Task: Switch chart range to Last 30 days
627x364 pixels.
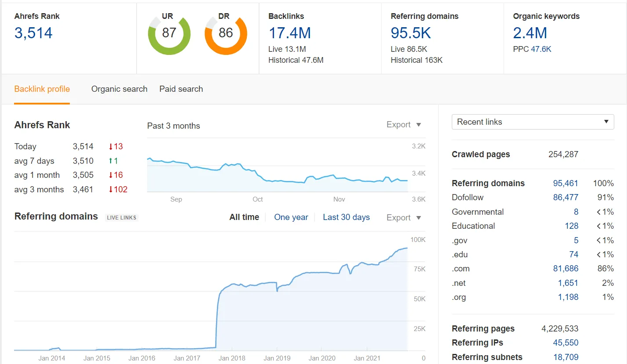Action: coord(346,217)
